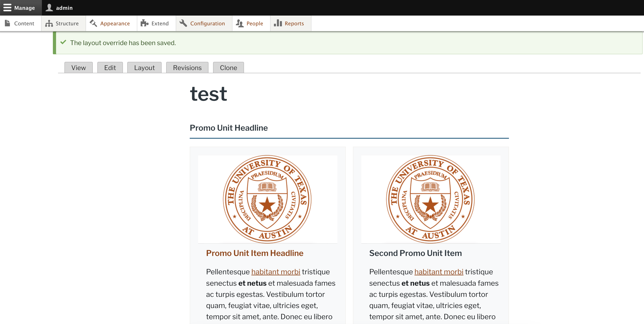Switch to the Edit tab
The width and height of the screenshot is (644, 324).
[x=110, y=68]
